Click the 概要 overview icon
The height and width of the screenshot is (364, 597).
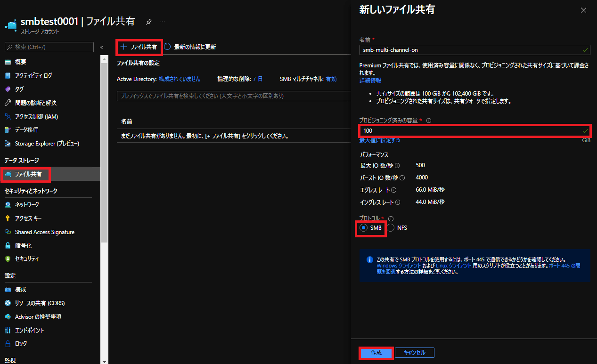coord(8,62)
